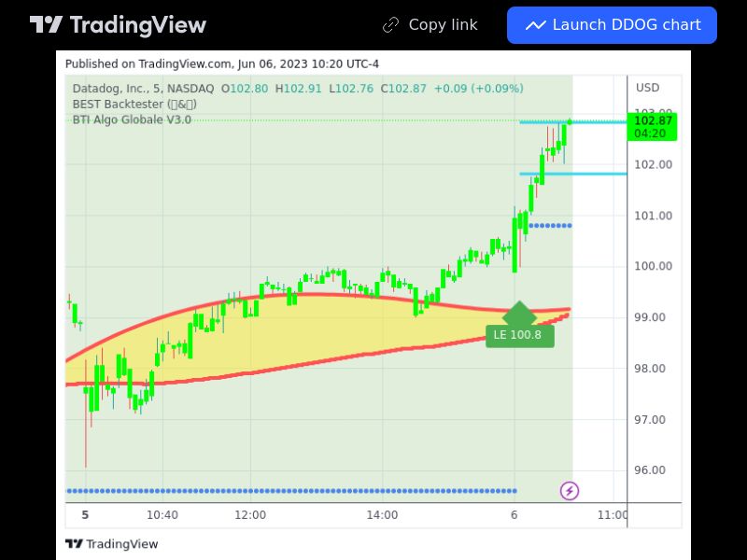Screen dimensions: 747x560
Task: Click the 12:00 time axis label
Action: (250, 515)
